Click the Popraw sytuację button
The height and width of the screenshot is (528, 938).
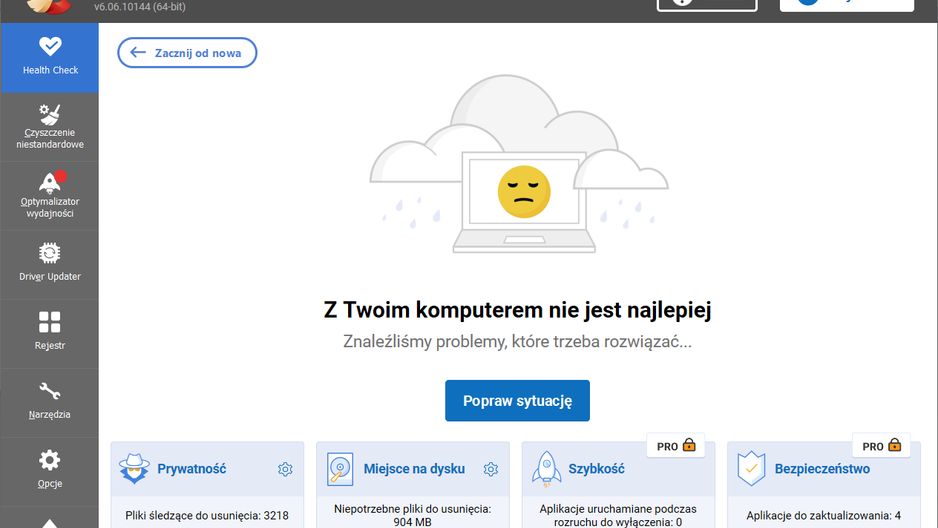517,401
